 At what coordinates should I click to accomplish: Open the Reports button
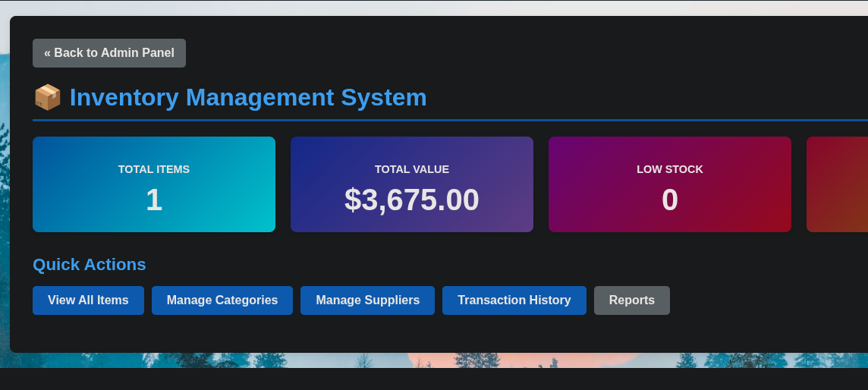pos(631,300)
